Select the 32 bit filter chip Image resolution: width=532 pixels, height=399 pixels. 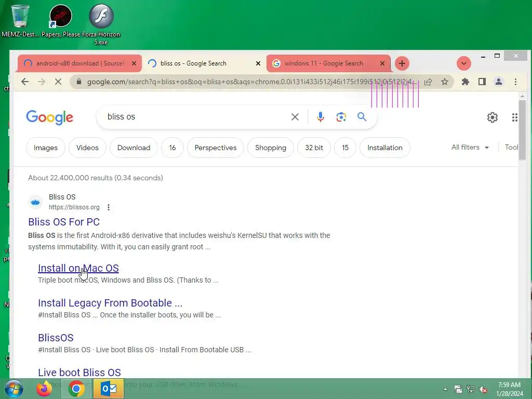[314, 148]
